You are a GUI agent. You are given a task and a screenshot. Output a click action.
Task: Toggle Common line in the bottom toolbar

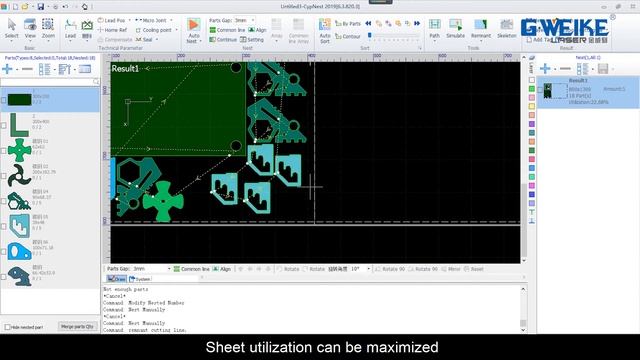point(191,269)
